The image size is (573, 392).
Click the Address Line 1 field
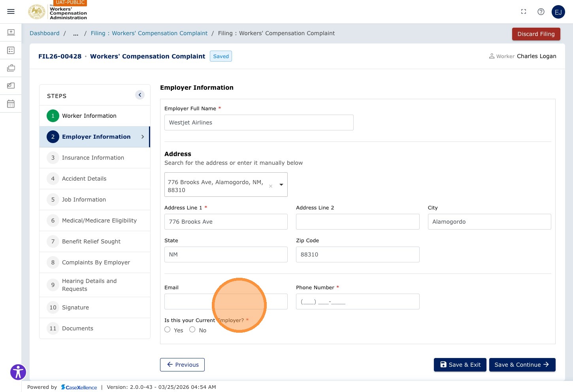(226, 222)
